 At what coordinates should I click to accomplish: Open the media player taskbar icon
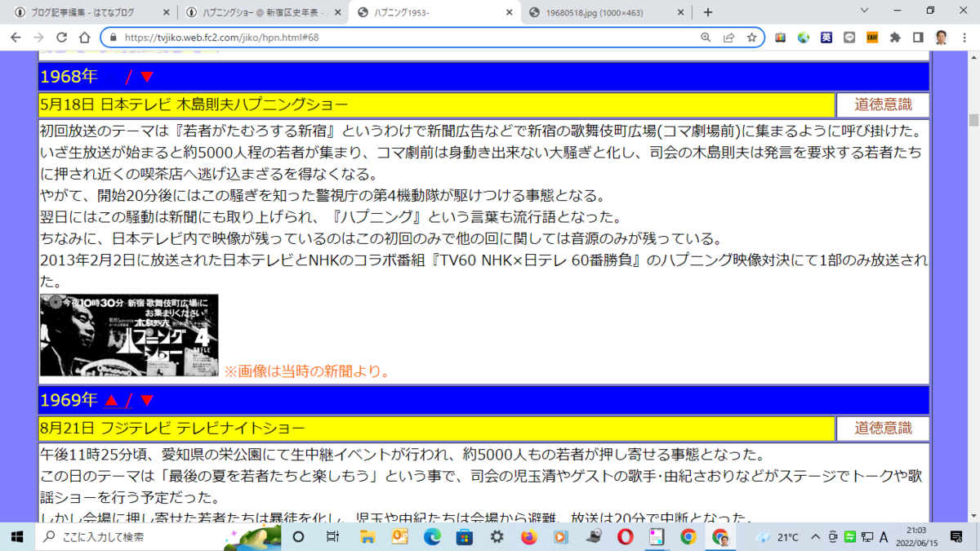point(560,536)
